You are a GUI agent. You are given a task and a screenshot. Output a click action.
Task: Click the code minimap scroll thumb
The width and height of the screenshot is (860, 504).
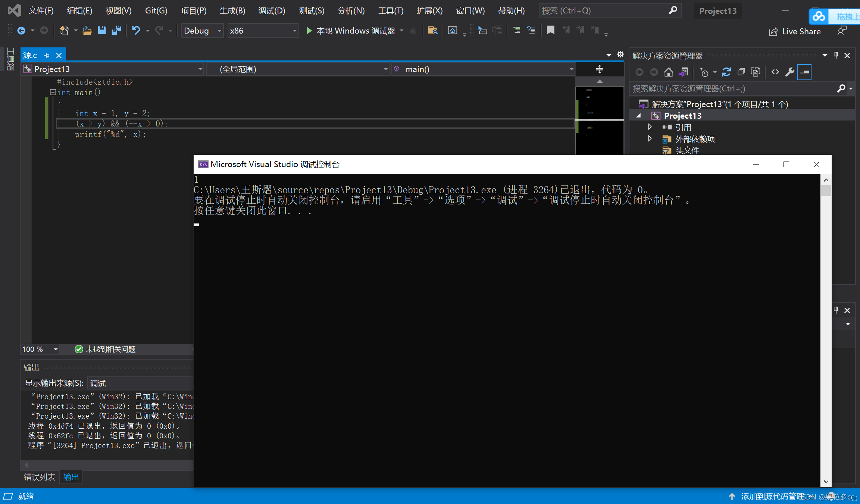click(x=599, y=120)
